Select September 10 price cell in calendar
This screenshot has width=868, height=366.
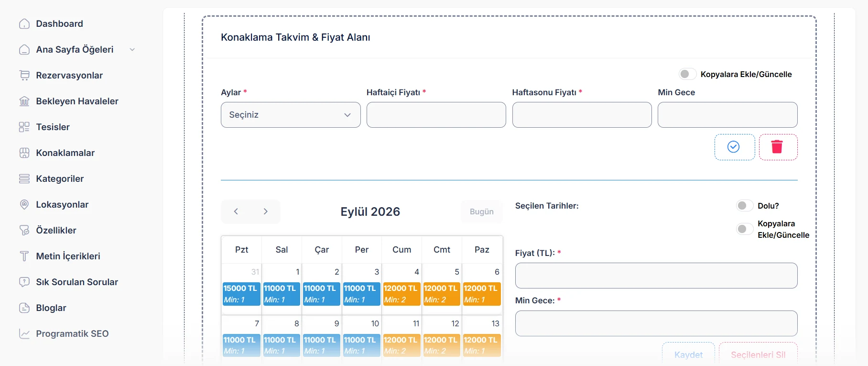click(362, 345)
